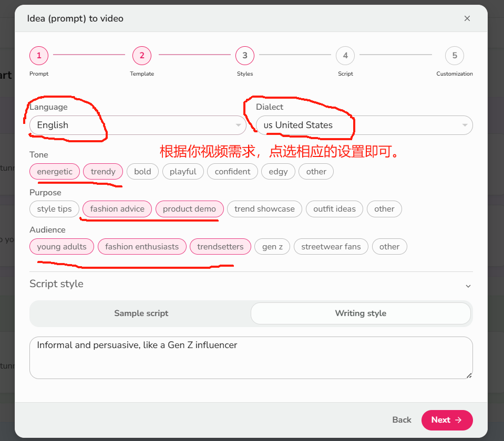Click step 3 Styles circle
Image resolution: width=504 pixels, height=441 pixels.
coord(244,55)
